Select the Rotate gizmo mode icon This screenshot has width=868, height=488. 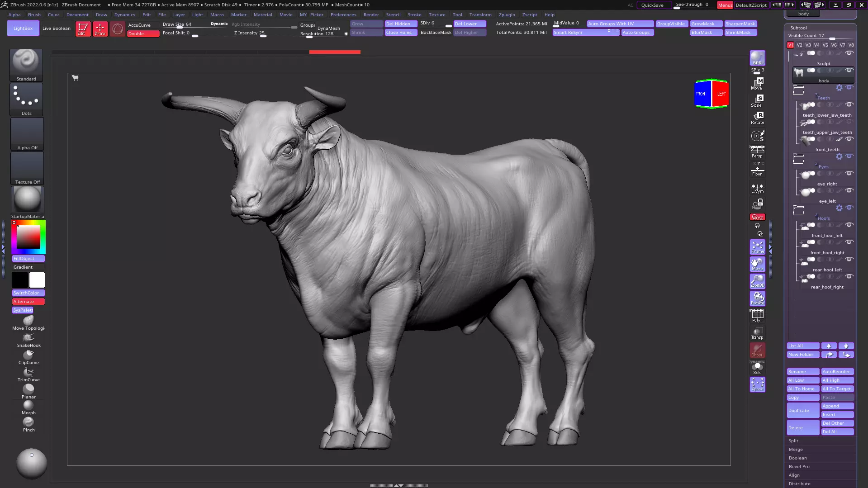(x=757, y=118)
